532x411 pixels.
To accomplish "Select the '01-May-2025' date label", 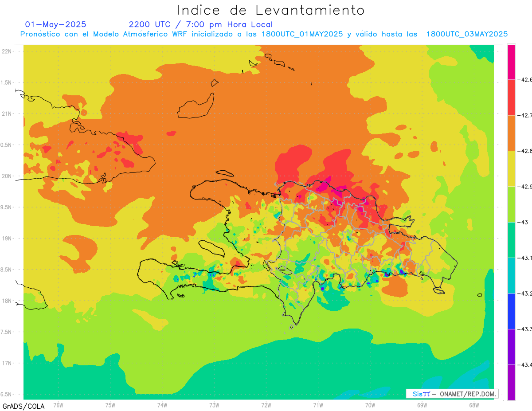I will pos(55,24).
